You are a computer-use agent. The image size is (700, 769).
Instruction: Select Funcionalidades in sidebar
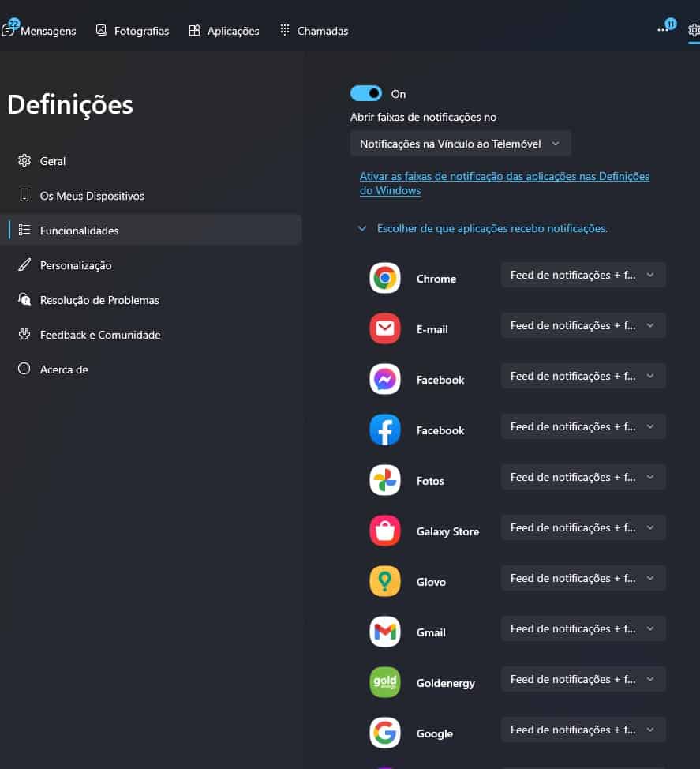151,230
